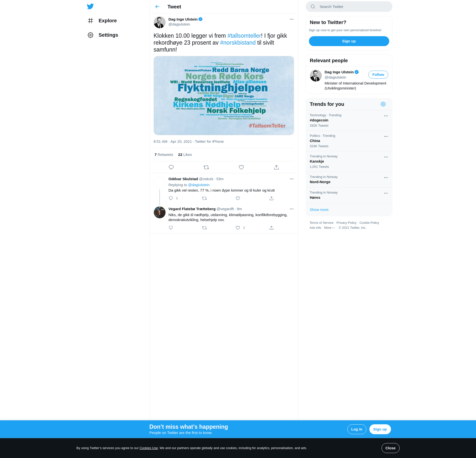Open more options on Oddvar Skulstad's reply
This screenshot has height=458, width=476.
click(292, 179)
